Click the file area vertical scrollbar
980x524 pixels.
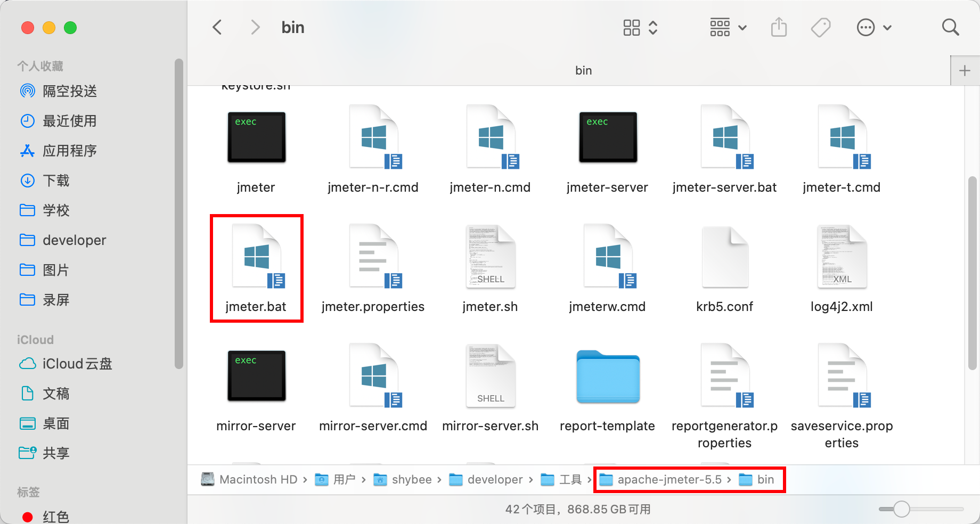pyautogui.click(x=973, y=273)
